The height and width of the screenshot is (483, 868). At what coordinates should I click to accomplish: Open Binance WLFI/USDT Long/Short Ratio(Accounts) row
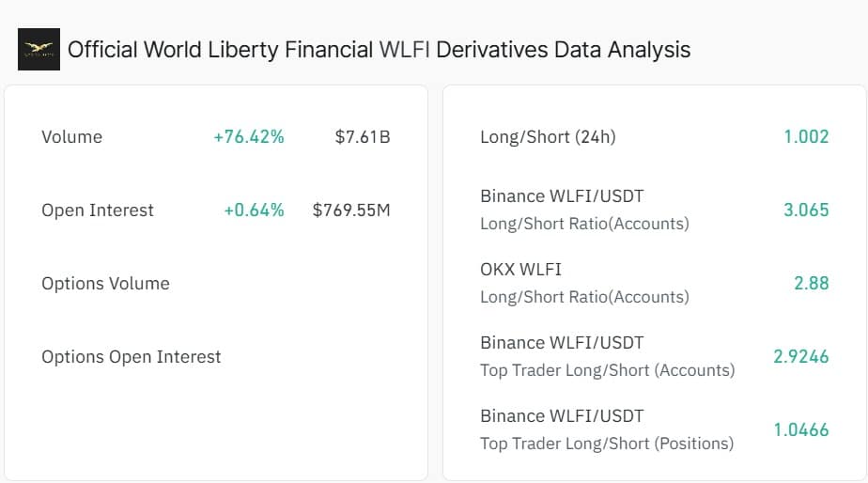tap(584, 210)
